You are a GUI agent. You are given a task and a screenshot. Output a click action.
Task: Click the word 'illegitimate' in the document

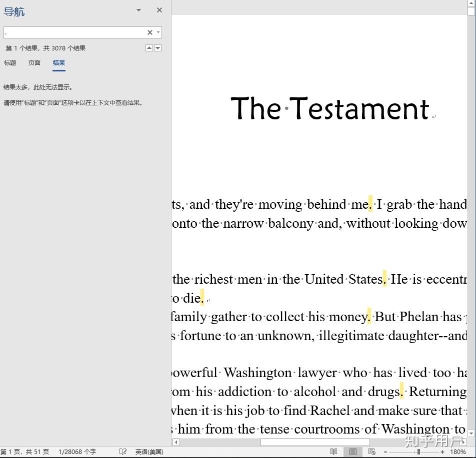351,336
